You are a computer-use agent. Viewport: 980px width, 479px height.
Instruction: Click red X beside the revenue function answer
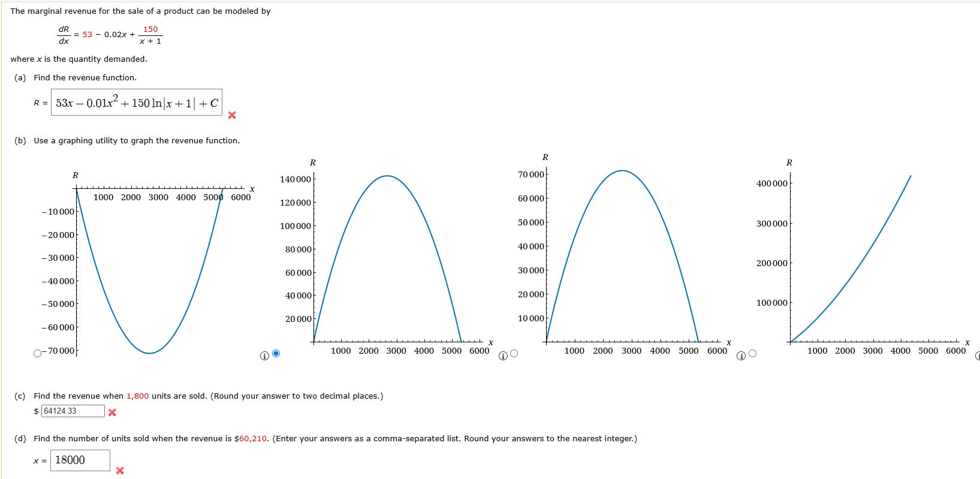point(232,115)
